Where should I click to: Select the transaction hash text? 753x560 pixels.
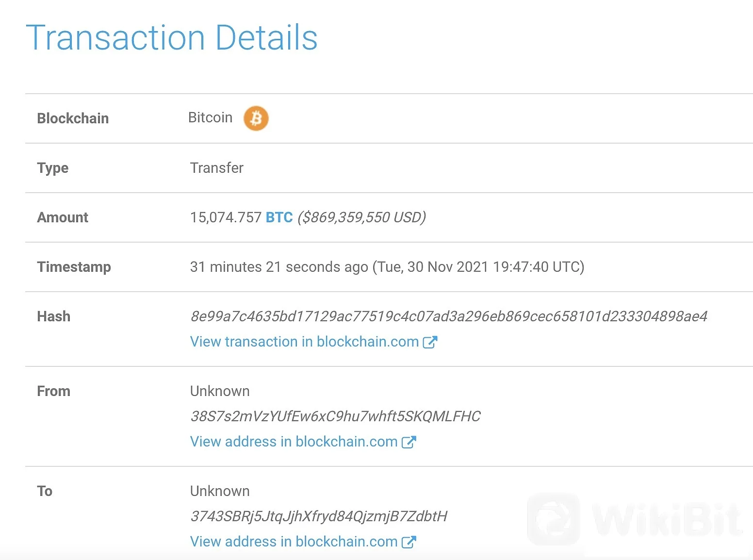tap(449, 316)
